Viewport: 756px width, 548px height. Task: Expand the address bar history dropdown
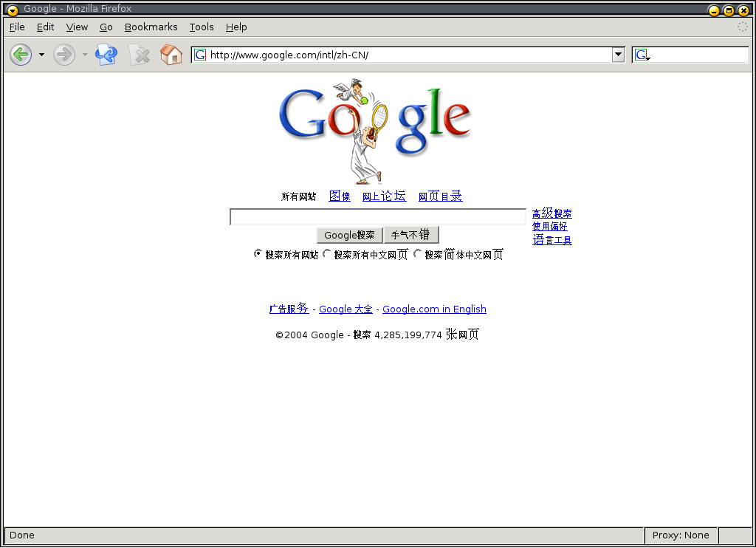pos(618,55)
